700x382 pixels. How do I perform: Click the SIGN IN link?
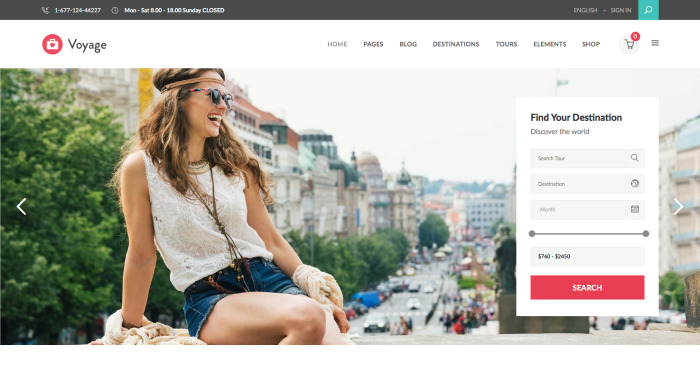tap(621, 10)
